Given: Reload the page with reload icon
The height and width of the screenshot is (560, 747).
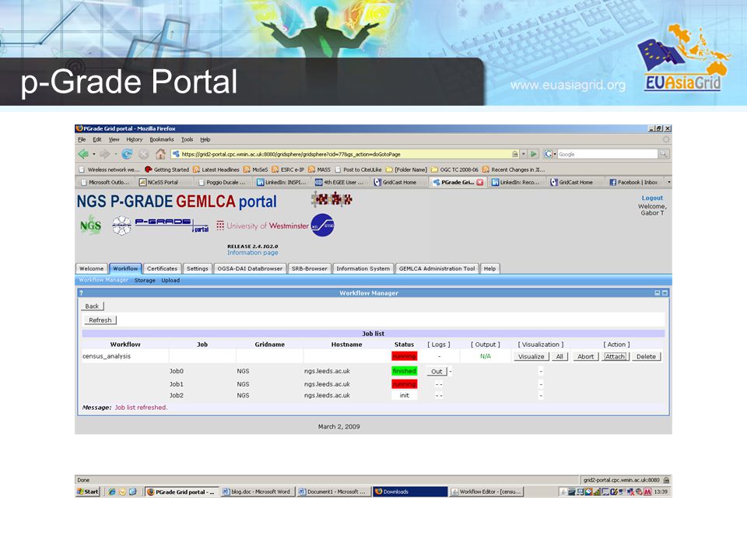Looking at the screenshot, I should tap(127, 154).
